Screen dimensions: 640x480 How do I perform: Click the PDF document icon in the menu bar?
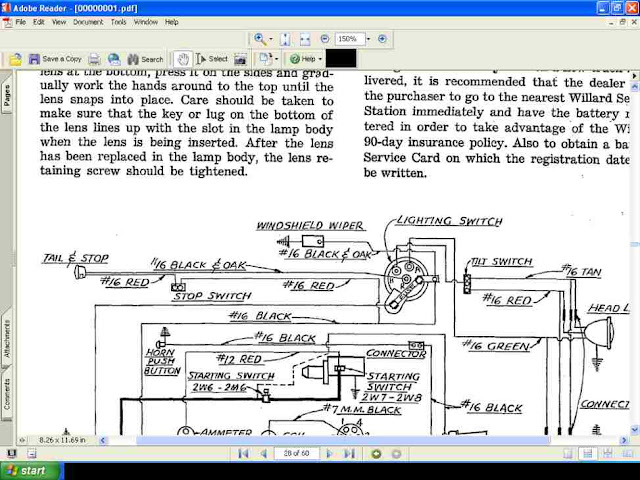click(x=7, y=23)
